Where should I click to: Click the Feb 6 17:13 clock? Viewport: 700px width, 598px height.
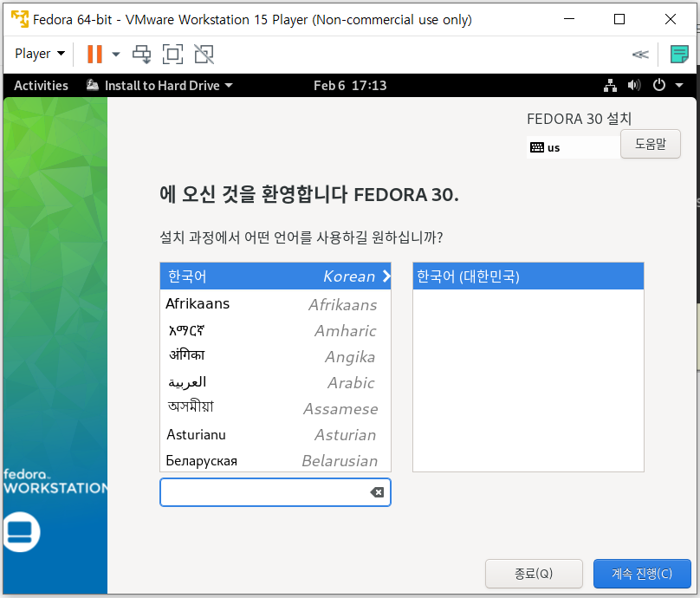350,85
